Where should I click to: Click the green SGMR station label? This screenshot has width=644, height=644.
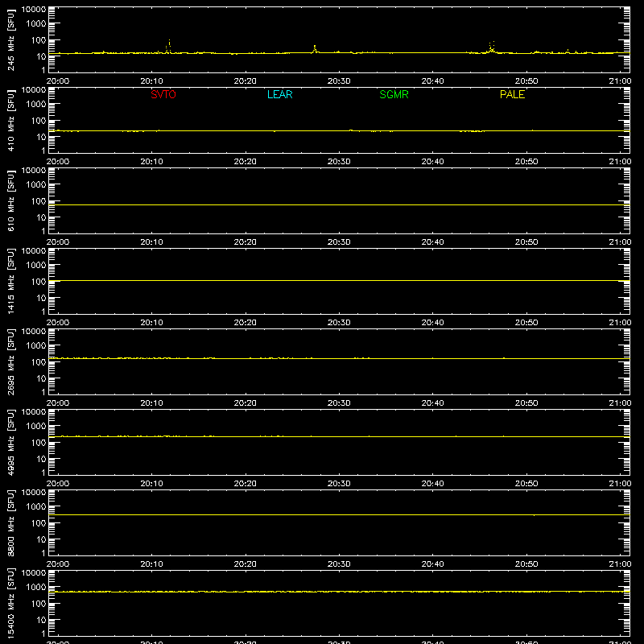tap(394, 94)
